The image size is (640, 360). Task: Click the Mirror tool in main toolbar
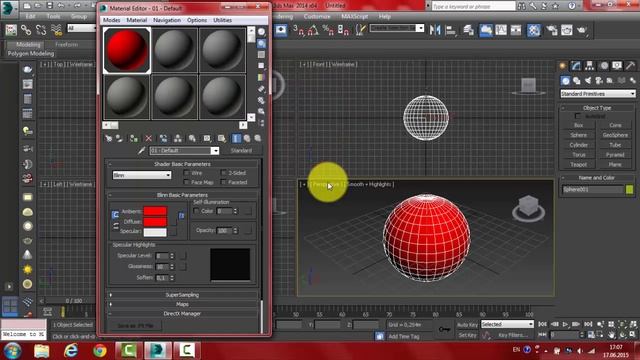[435, 30]
